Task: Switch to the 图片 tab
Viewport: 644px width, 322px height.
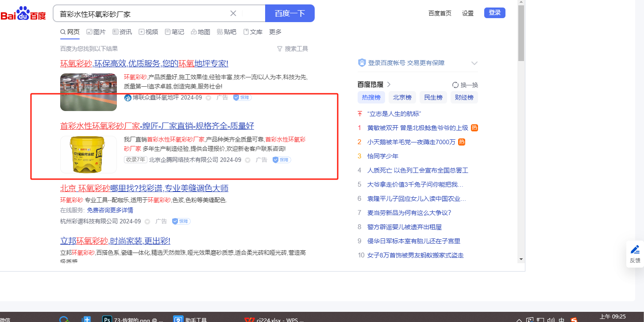Action: 96,32
